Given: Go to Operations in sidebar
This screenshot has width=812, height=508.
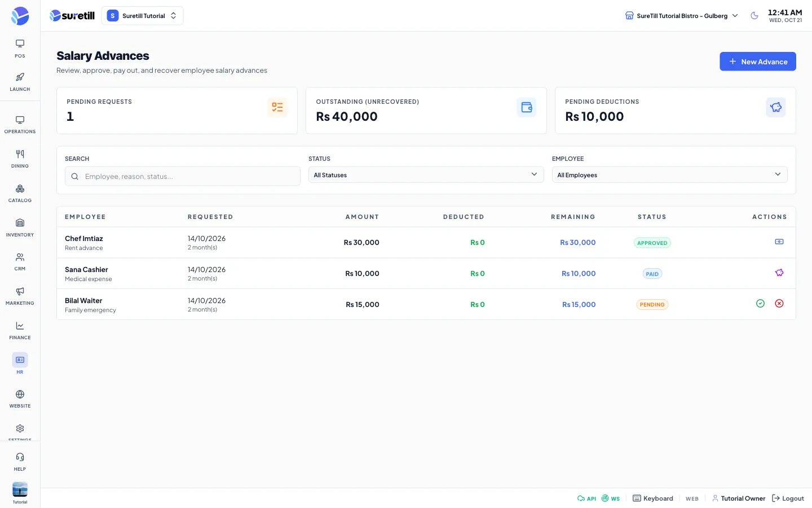Looking at the screenshot, I should click(x=20, y=125).
